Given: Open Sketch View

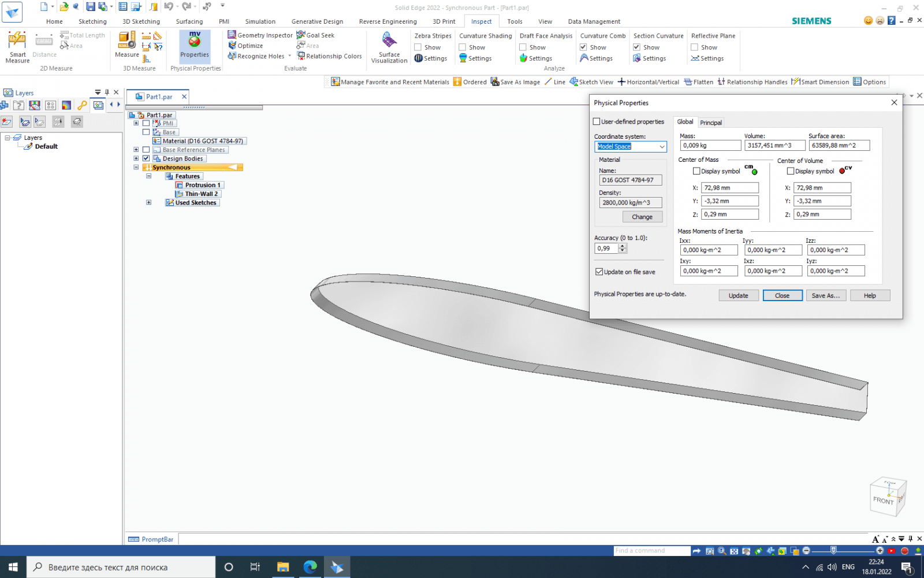Looking at the screenshot, I should tap(591, 82).
